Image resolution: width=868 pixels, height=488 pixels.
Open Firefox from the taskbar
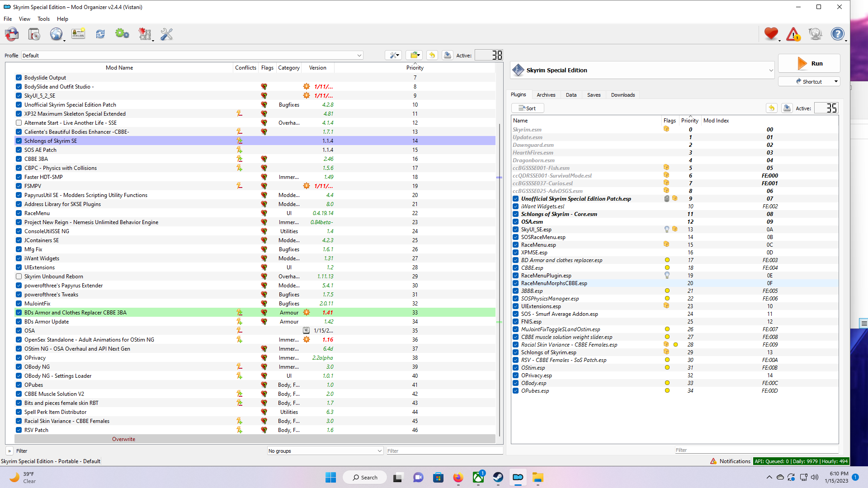tap(458, 478)
